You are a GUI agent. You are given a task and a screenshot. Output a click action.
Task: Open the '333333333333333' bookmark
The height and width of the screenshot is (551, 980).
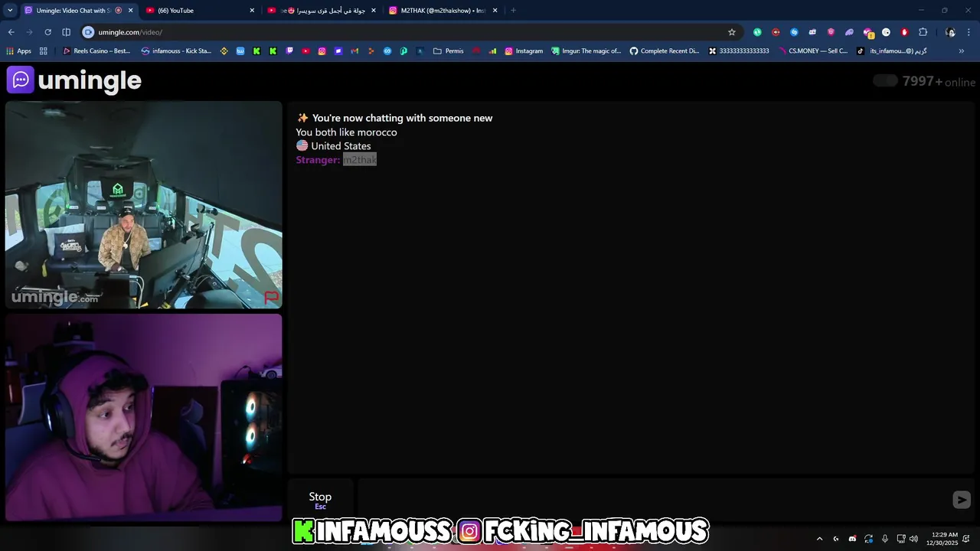[739, 51]
